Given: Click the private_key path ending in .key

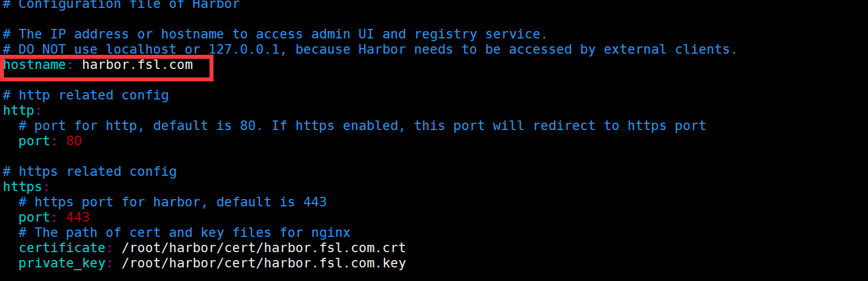Looking at the screenshot, I should (264, 263).
